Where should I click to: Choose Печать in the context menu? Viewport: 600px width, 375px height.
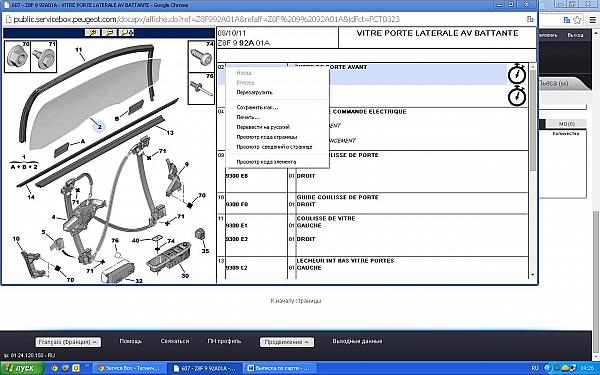[248, 117]
